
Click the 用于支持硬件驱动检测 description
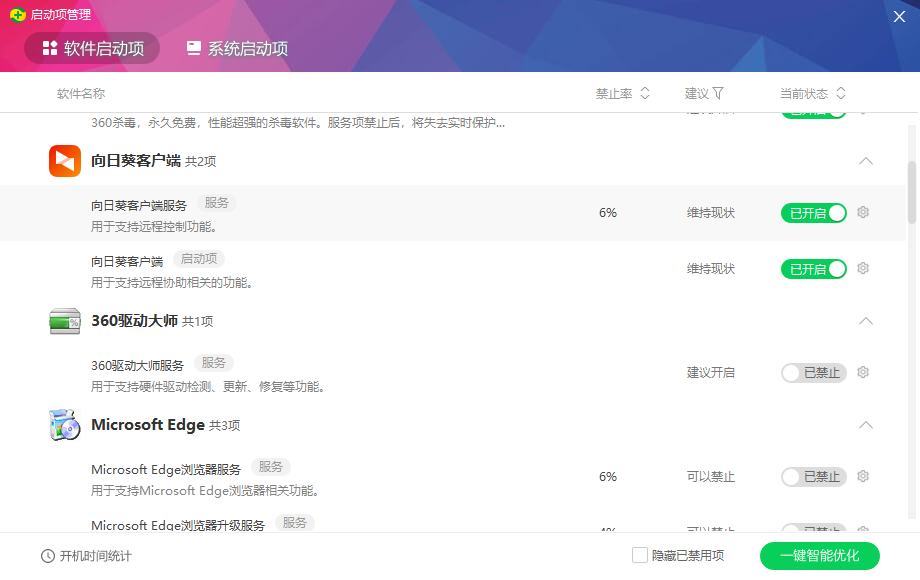pos(208,386)
